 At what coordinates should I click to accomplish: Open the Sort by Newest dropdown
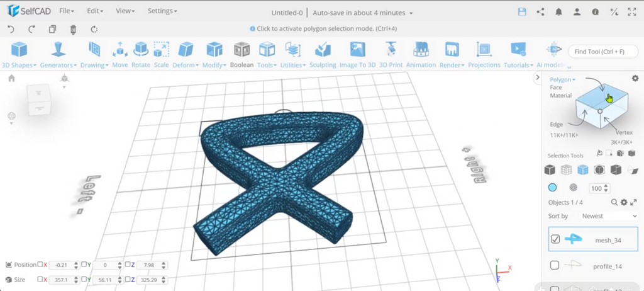click(609, 215)
